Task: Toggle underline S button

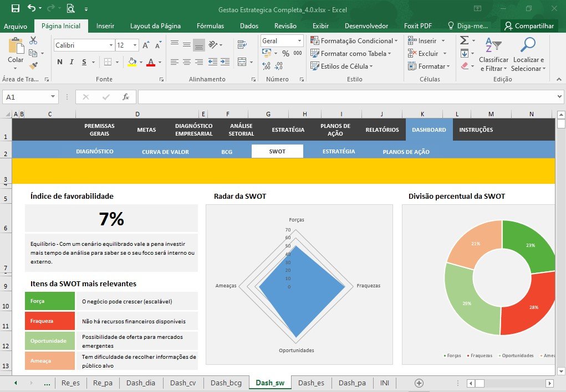Action: pos(84,62)
